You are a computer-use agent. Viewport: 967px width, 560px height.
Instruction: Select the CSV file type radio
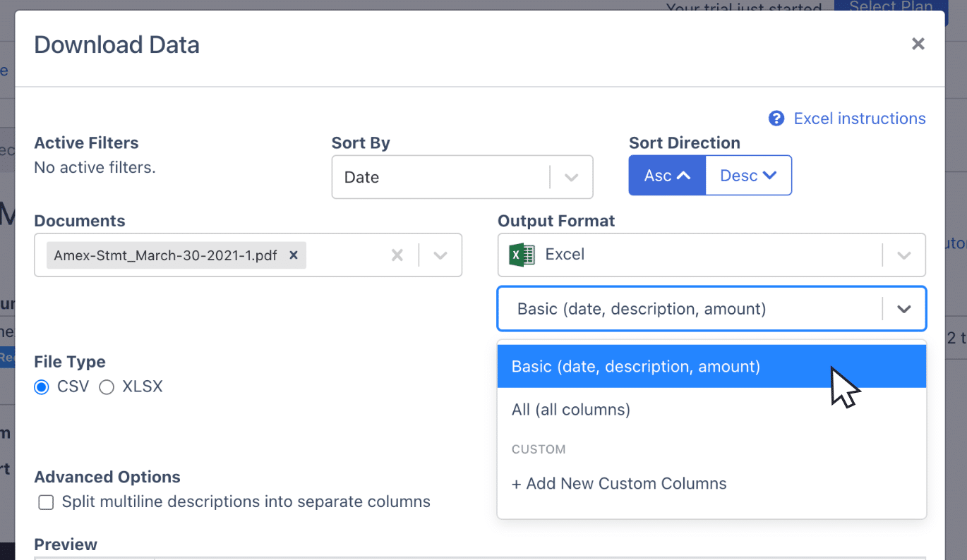point(42,387)
